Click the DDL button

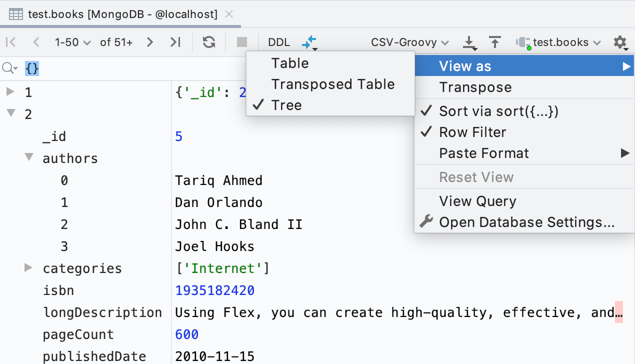coord(278,42)
